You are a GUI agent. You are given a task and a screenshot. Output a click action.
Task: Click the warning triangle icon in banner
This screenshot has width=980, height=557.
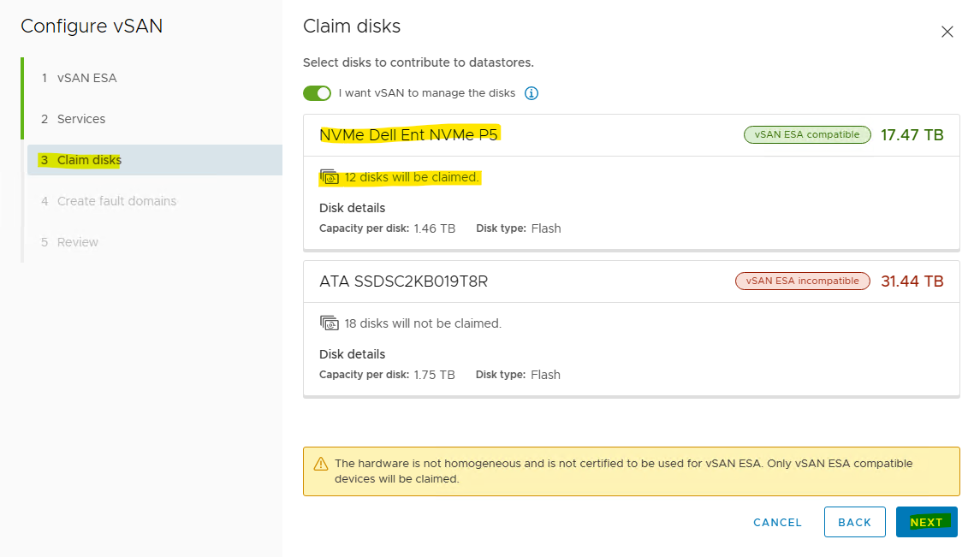(321, 464)
